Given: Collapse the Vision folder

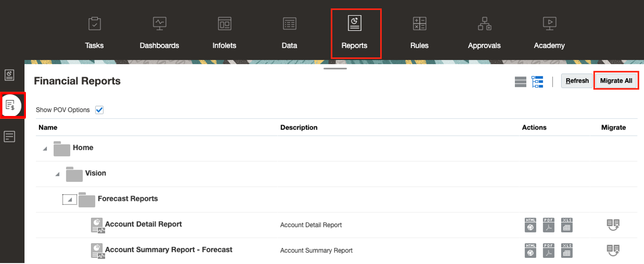Looking at the screenshot, I should [x=57, y=174].
